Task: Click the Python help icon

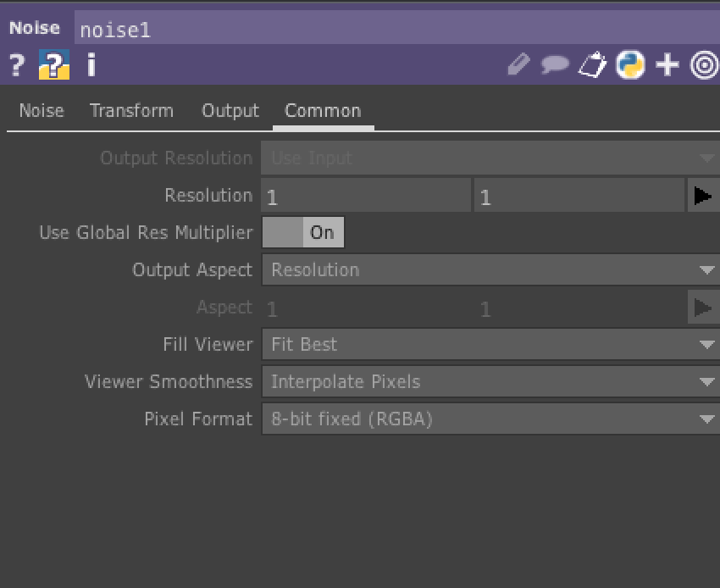Action: click(x=54, y=65)
